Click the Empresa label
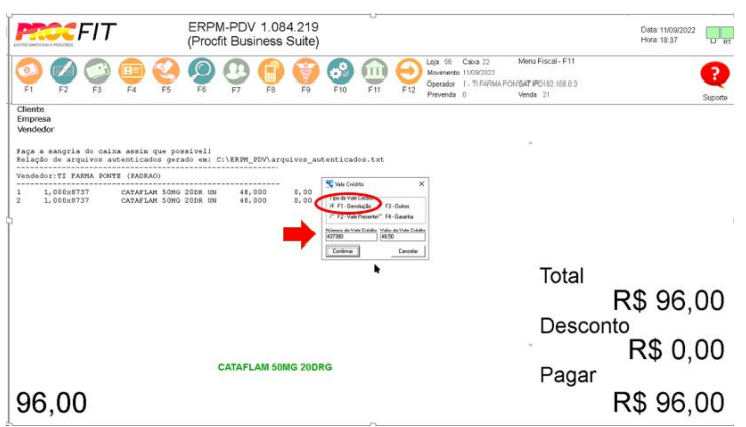This screenshot has height=427, width=746. (34, 119)
